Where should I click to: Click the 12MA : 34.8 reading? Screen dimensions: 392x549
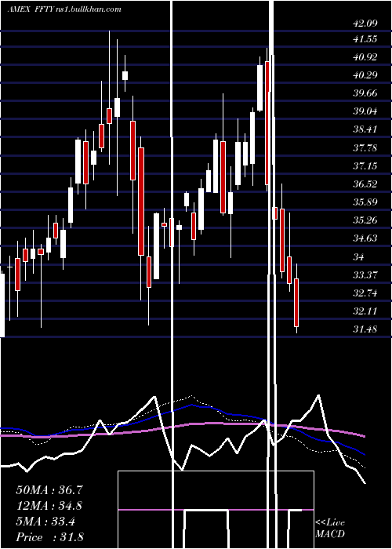(x=49, y=506)
